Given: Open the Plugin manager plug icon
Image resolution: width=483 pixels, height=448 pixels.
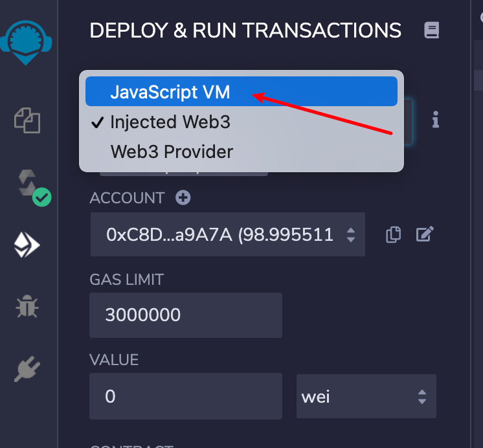Looking at the screenshot, I should (27, 369).
